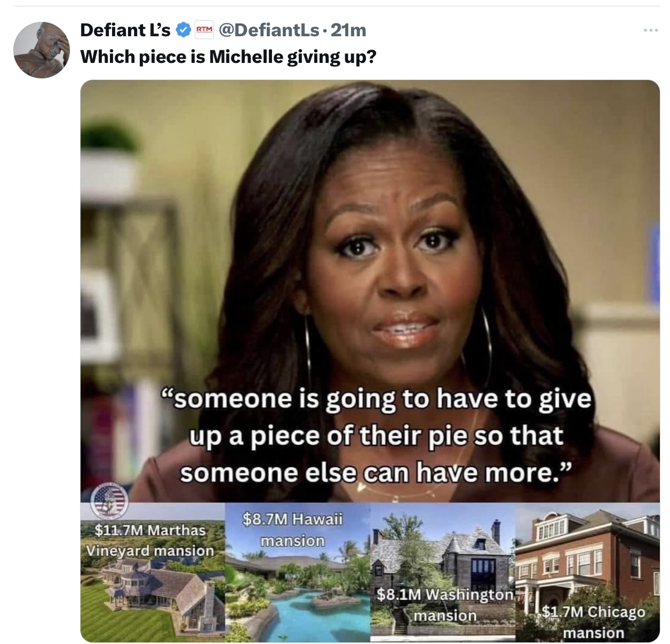Click the circular flag logo watermark
The image size is (670, 644).
tap(109, 501)
